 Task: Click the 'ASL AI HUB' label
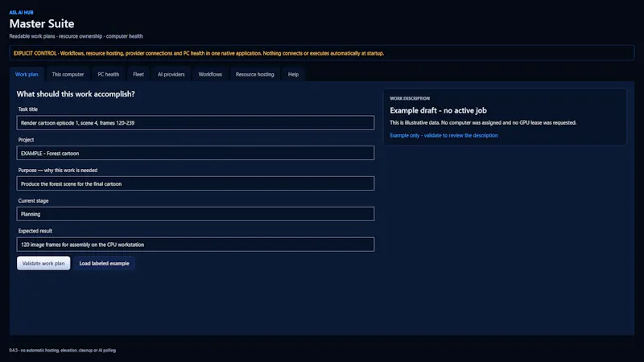22,13
